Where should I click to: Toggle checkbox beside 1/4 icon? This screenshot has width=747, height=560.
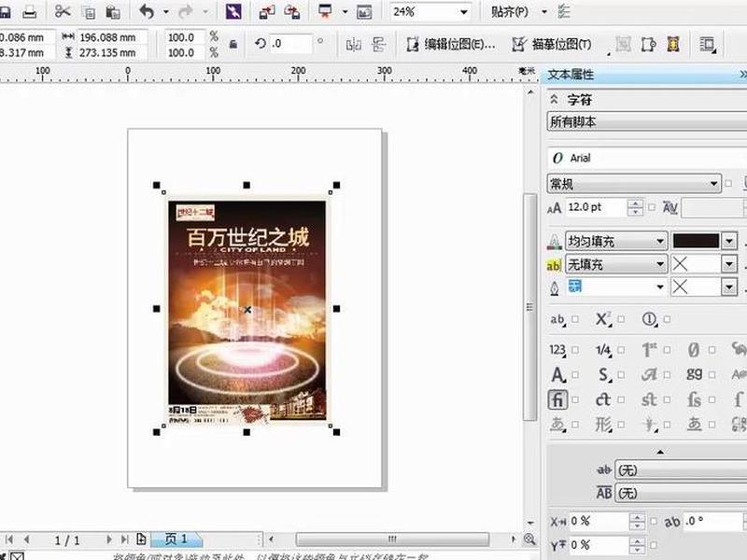(x=621, y=350)
